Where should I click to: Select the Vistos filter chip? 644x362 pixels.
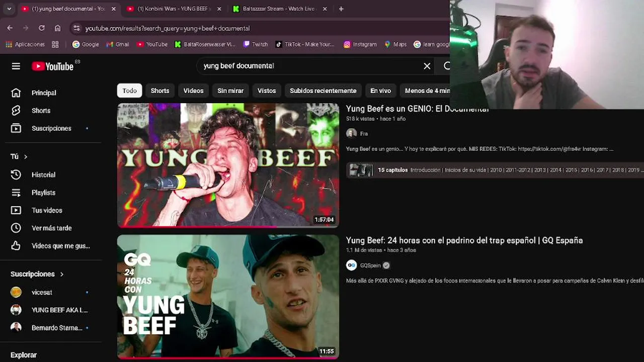(x=267, y=90)
